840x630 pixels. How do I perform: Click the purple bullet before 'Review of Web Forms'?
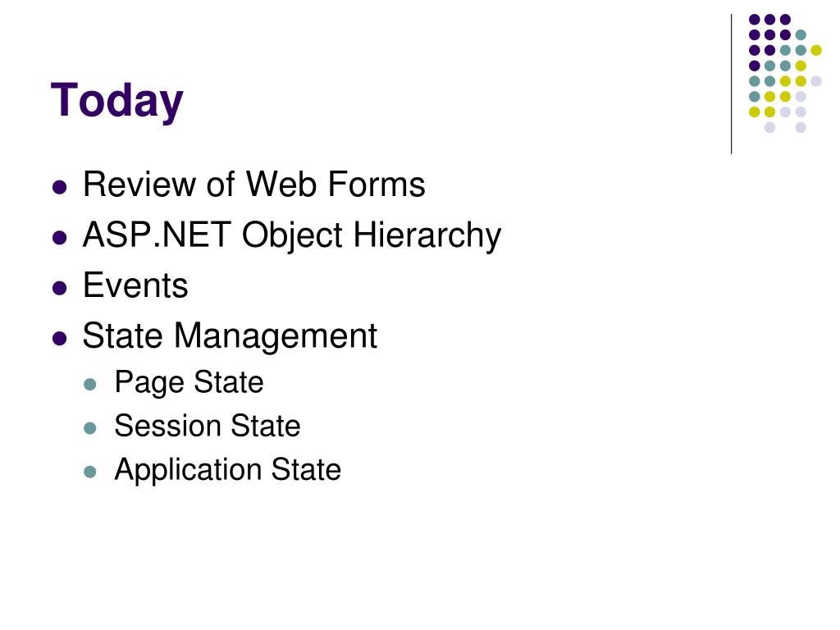(59, 188)
